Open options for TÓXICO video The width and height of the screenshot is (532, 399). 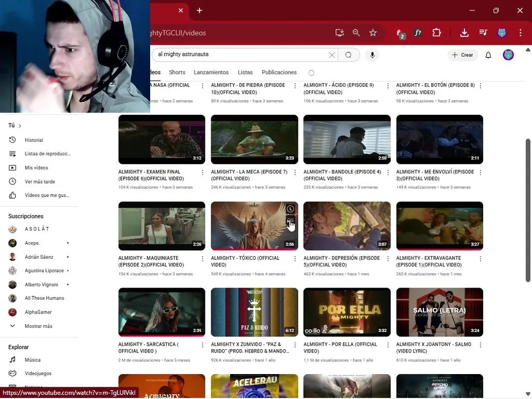[295, 259]
